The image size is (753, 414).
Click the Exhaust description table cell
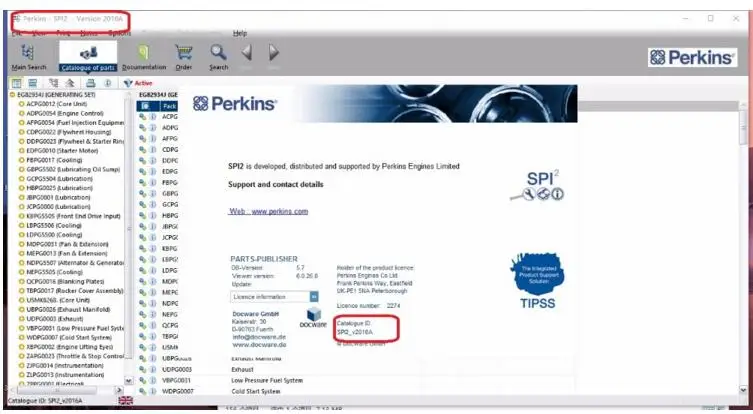coord(242,369)
